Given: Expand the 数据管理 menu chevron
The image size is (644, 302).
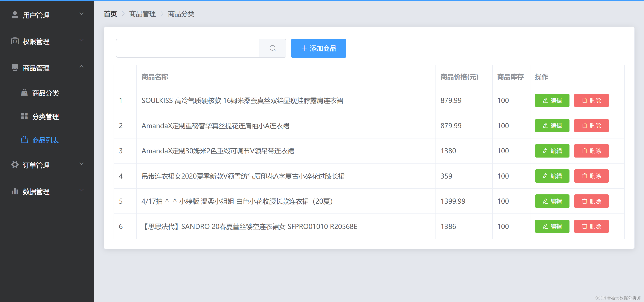Looking at the screenshot, I should 82,190.
